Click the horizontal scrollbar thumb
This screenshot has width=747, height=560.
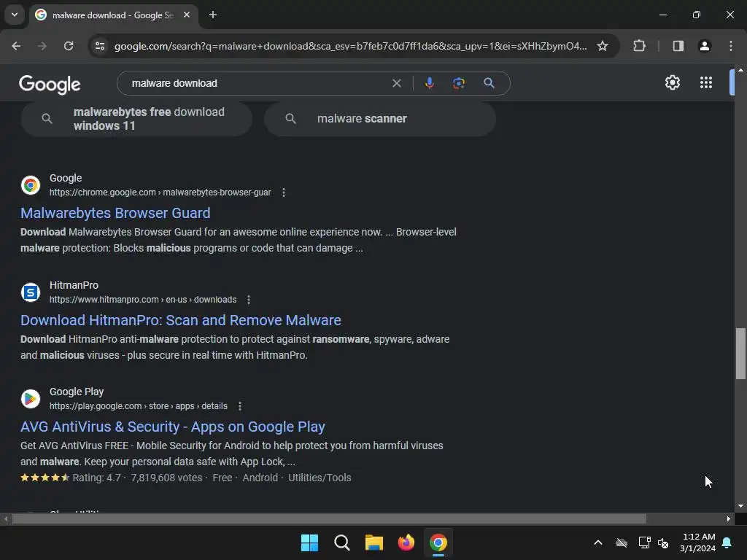pyautogui.click(x=329, y=518)
